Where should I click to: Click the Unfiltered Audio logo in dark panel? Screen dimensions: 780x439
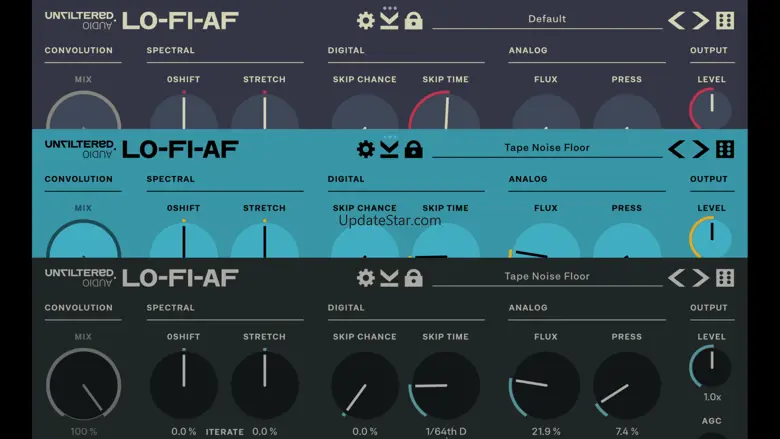pyautogui.click(x=80, y=278)
